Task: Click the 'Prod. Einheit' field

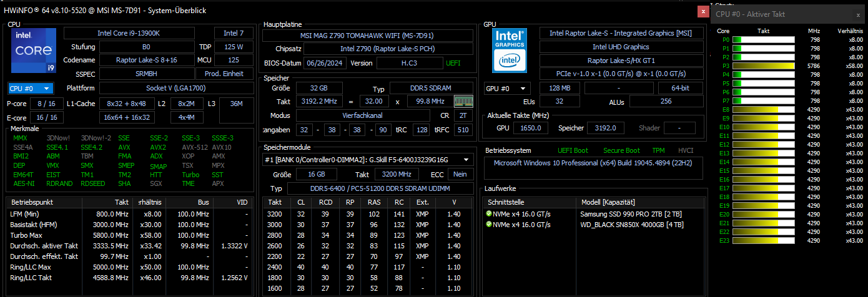Action: click(x=224, y=74)
